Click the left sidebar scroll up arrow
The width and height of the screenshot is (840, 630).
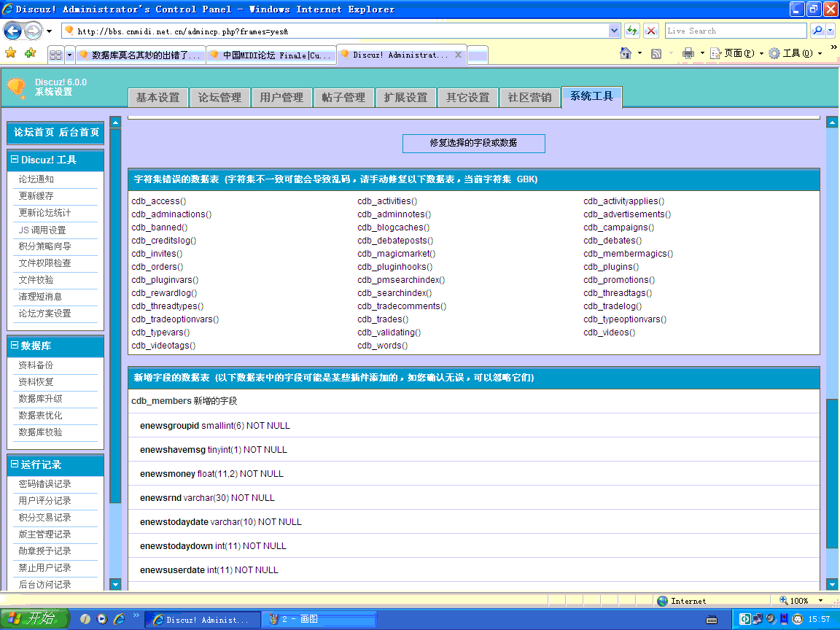tap(115, 122)
